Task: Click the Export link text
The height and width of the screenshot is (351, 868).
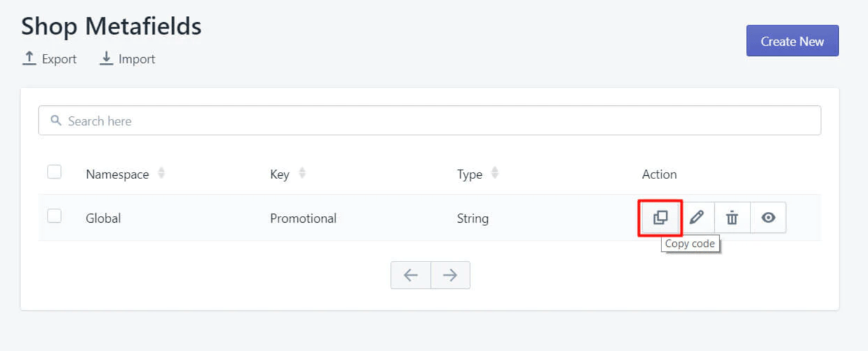Action: tap(59, 59)
